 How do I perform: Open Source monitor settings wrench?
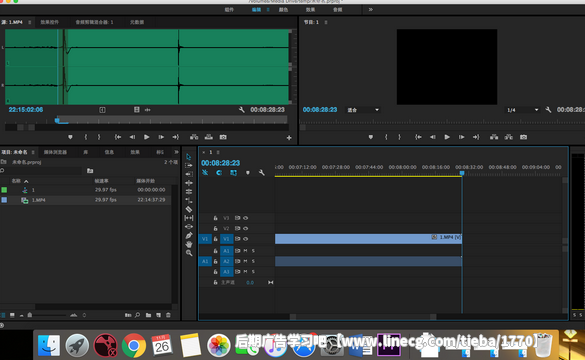click(x=241, y=110)
